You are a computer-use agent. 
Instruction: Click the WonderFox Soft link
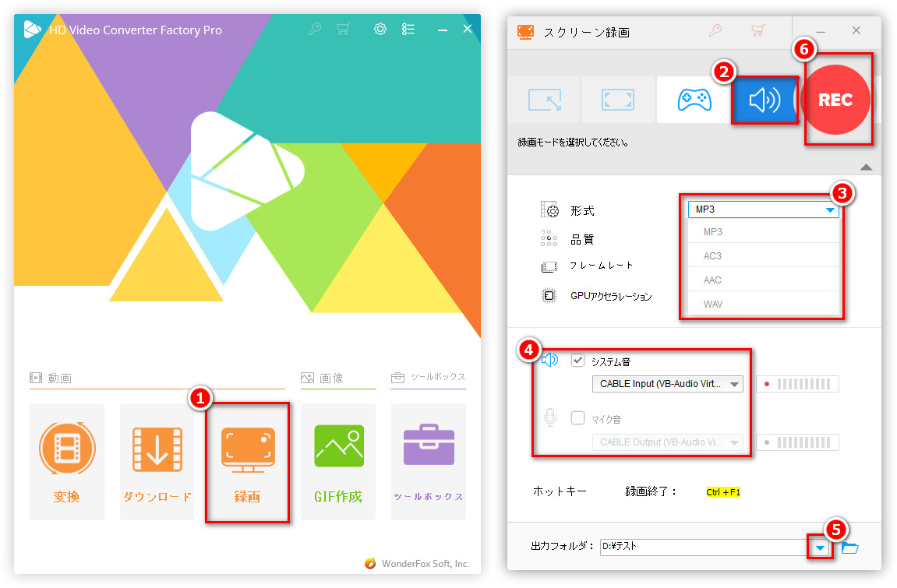coord(423,563)
